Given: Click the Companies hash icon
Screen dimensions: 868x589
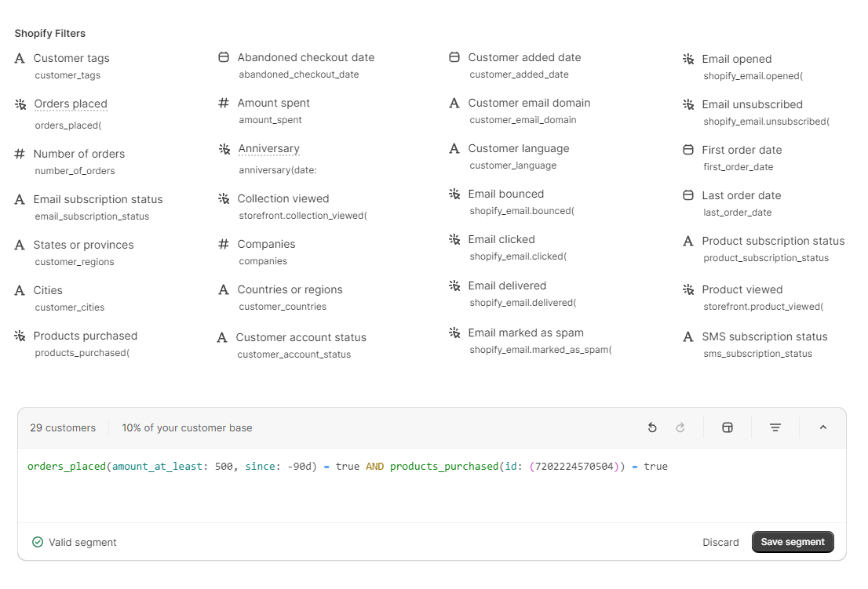Looking at the screenshot, I should (x=224, y=244).
